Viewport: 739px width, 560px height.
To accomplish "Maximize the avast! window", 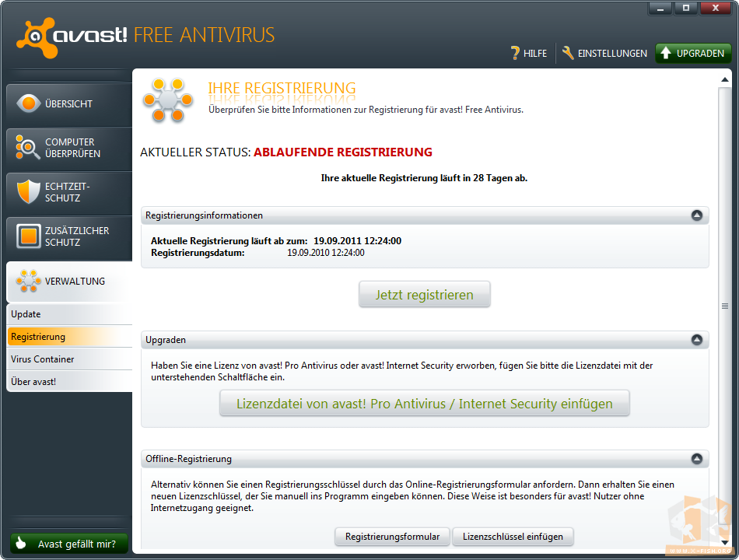I will (686, 8).
